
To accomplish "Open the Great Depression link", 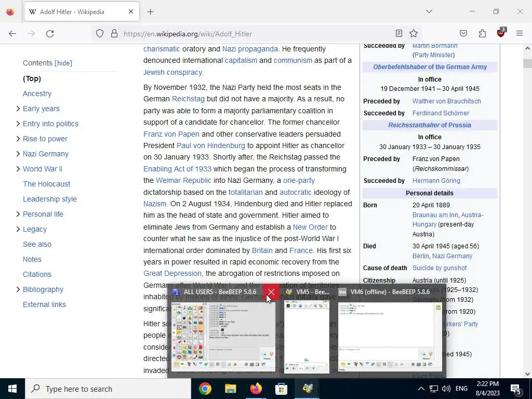I will (x=172, y=273).
